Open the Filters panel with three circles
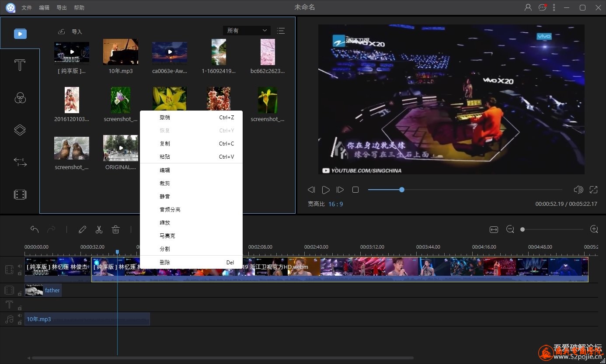606x364 pixels. click(20, 98)
